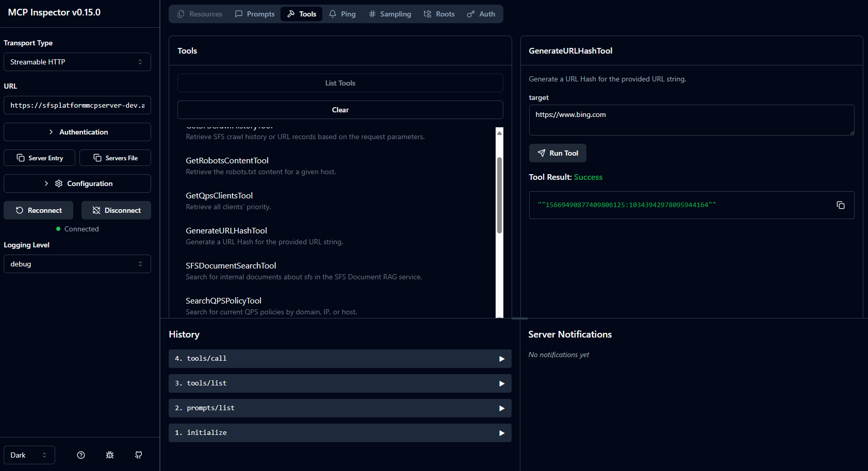Click the tools list scroll-up arrow
868x471 pixels.
(499, 133)
